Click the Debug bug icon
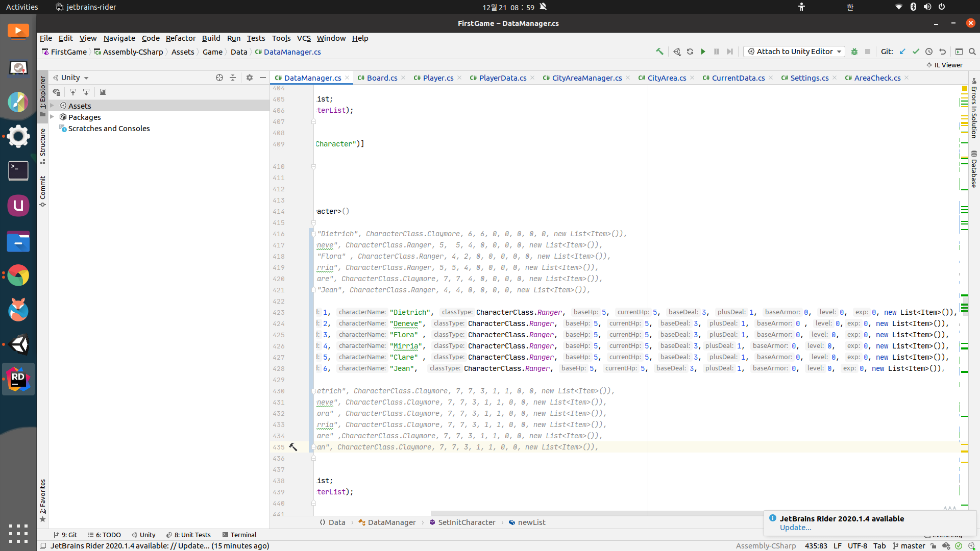The height and width of the screenshot is (551, 980). 854,52
